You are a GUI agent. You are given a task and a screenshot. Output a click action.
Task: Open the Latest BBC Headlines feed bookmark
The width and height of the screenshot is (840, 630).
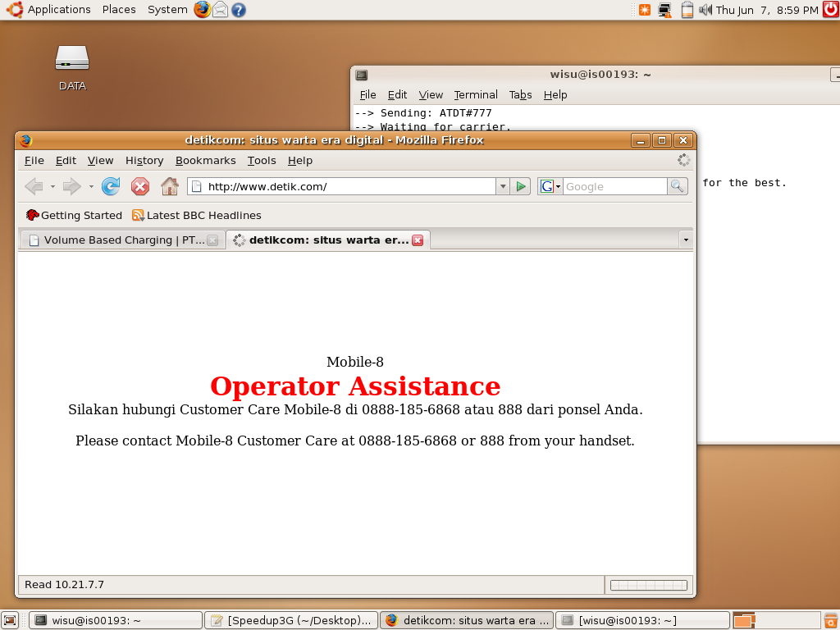pyautogui.click(x=197, y=216)
